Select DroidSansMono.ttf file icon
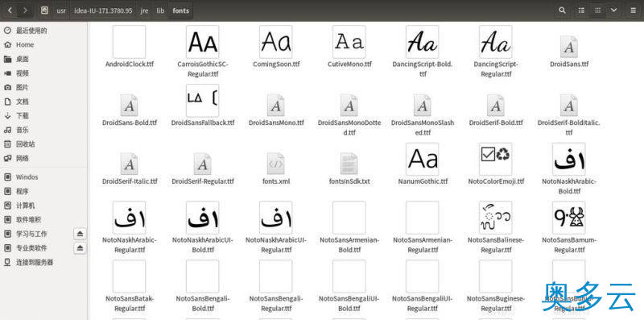Viewport: 644px width, 320px height. tap(275, 106)
